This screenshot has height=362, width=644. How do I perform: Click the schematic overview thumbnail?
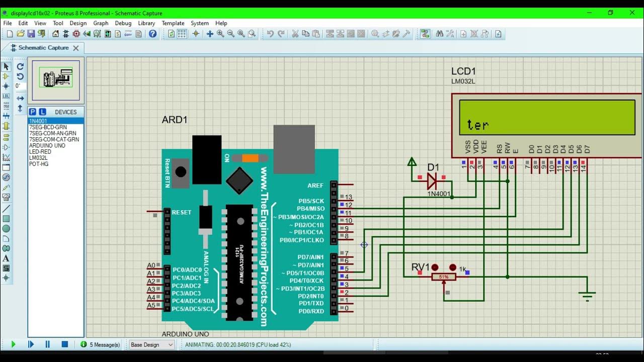[56, 80]
